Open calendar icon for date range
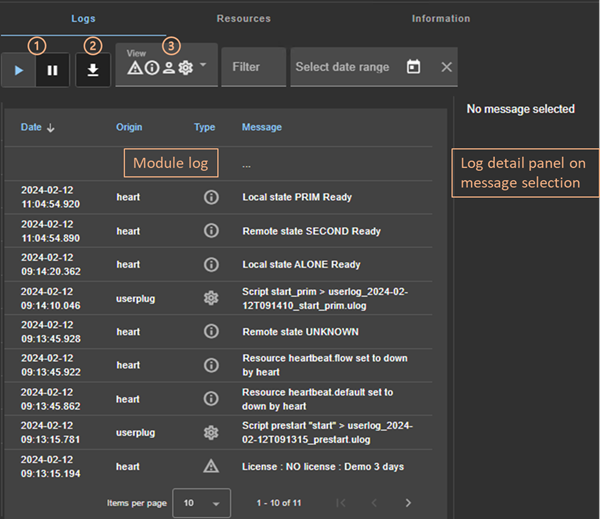 (x=414, y=67)
